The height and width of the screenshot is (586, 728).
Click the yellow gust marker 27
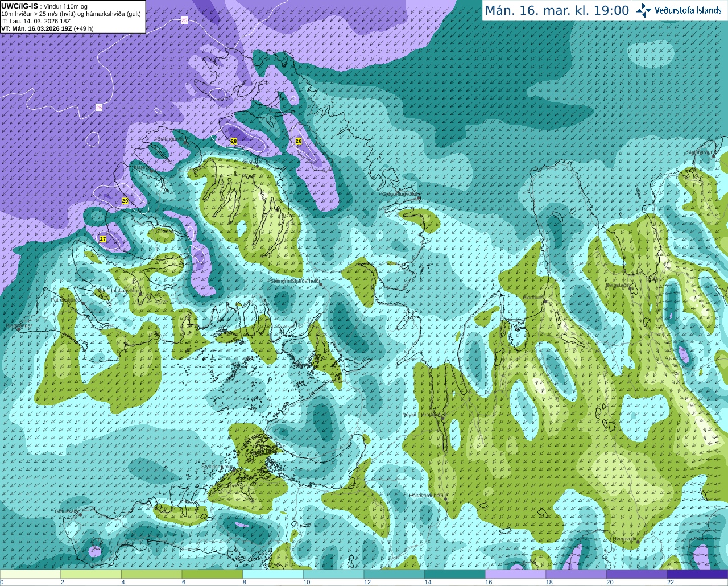tap(103, 239)
